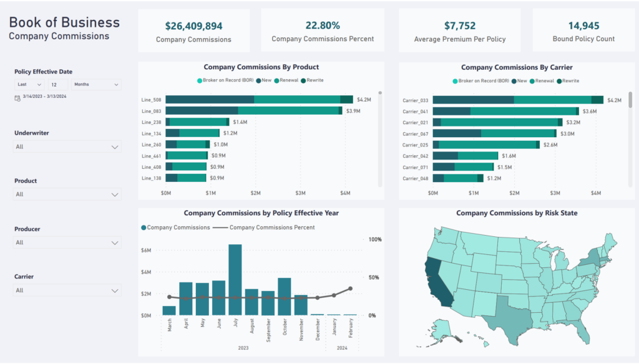
Task: Click the Rewrite legend marker in Carrier chart
Action: click(559, 81)
